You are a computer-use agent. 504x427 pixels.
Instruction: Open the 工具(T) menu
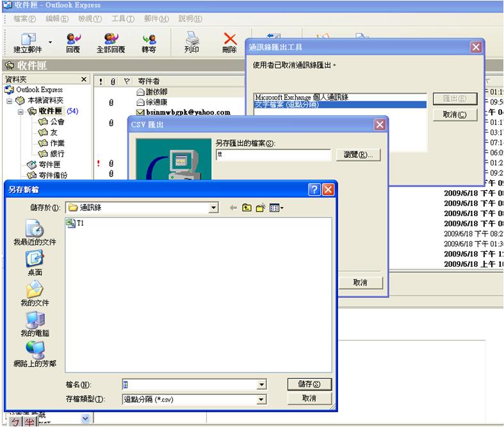click(123, 19)
